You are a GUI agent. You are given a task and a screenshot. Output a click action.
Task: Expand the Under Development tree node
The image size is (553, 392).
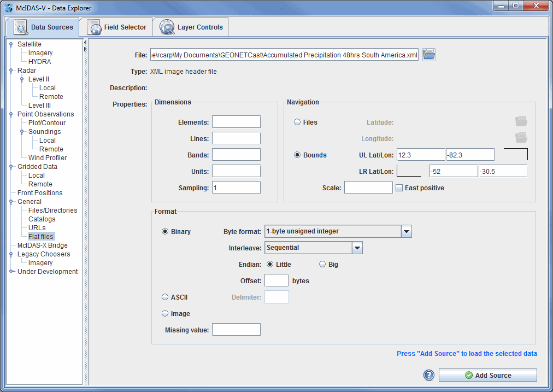point(11,271)
